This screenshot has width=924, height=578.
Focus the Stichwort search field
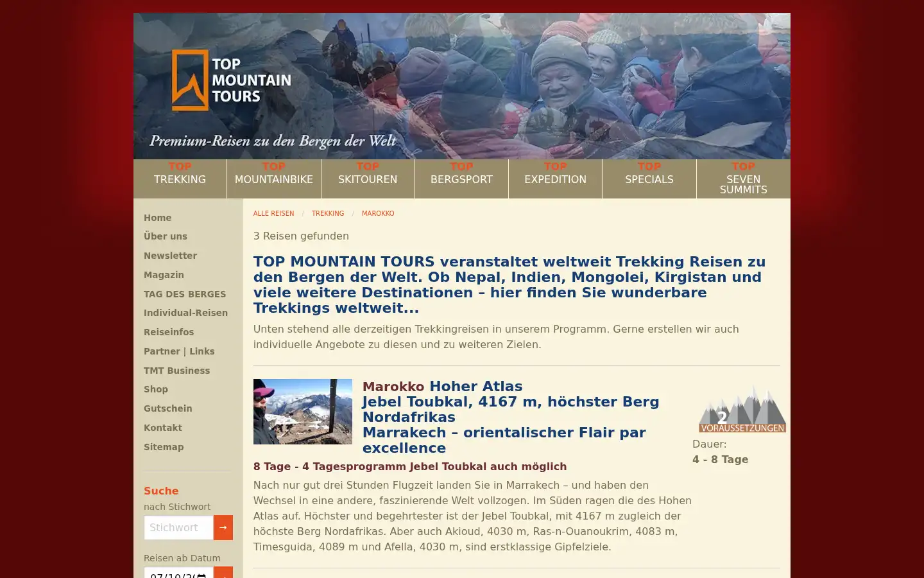click(x=179, y=527)
